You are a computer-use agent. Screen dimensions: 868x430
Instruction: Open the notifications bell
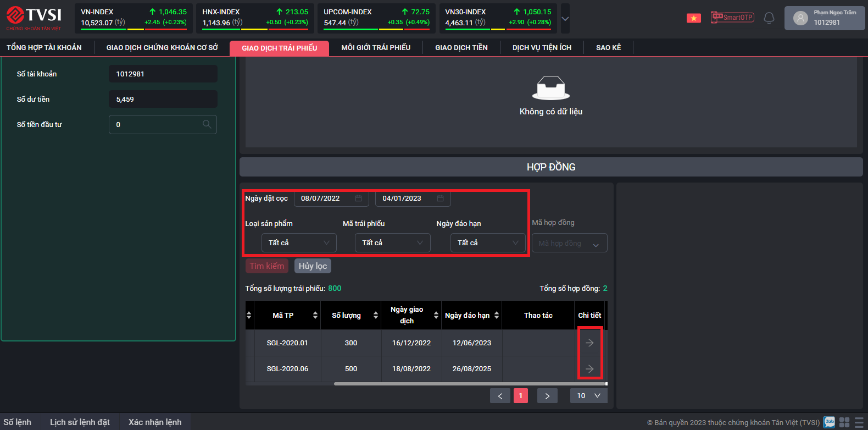point(769,18)
